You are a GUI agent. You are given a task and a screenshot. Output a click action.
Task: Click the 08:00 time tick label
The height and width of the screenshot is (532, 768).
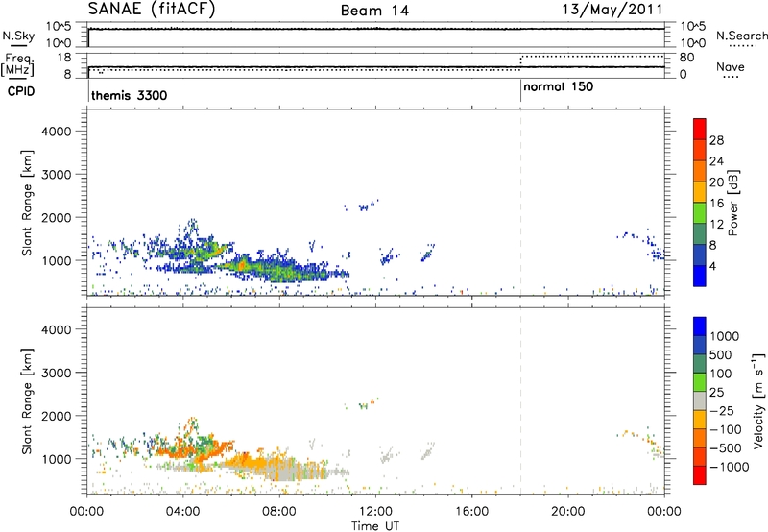pos(279,512)
